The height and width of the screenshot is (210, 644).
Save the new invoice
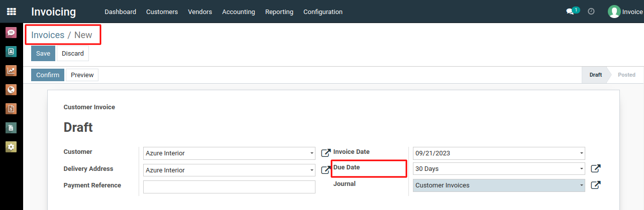43,54
